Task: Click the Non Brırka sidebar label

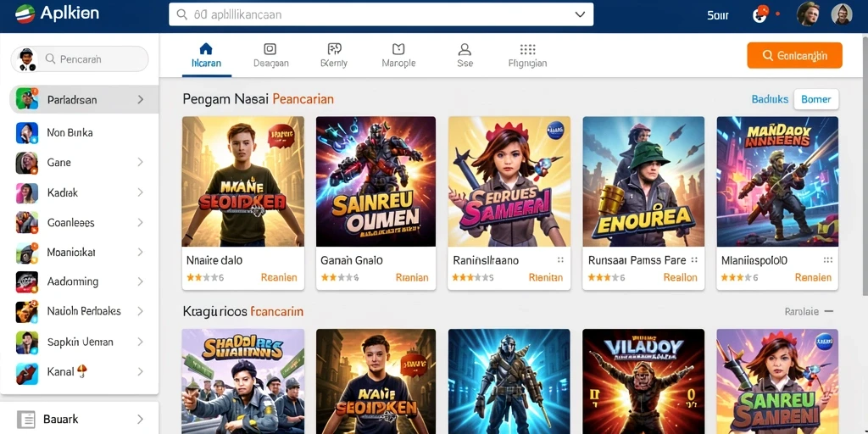Action: click(70, 133)
